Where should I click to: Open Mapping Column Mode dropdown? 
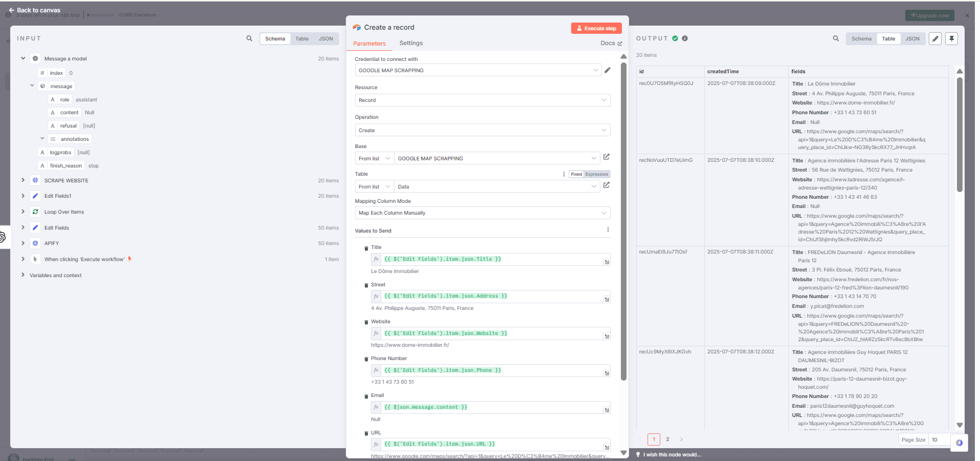(x=483, y=213)
